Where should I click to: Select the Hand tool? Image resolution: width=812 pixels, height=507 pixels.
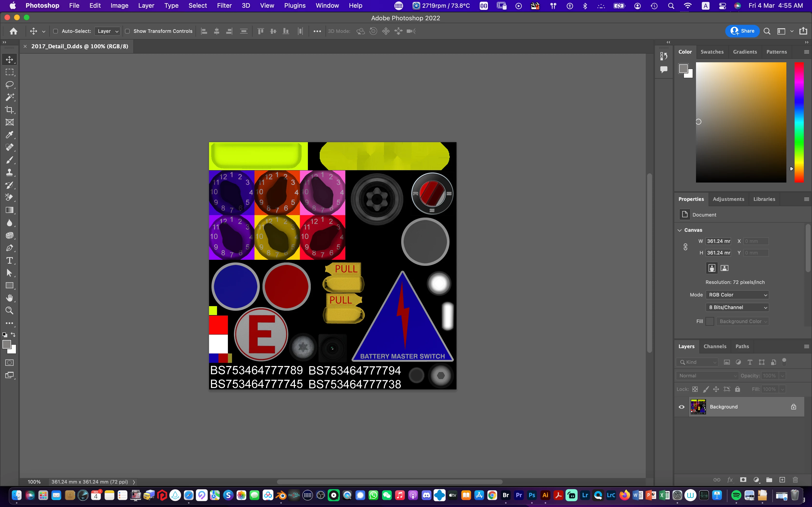[9, 298]
